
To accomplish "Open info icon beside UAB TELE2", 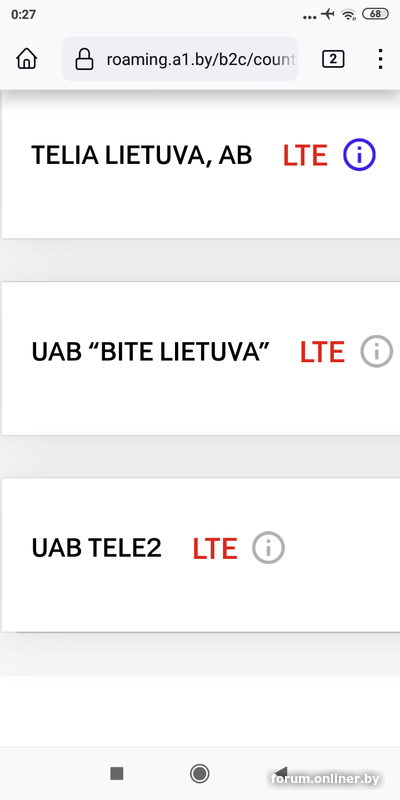I will pyautogui.click(x=268, y=547).
